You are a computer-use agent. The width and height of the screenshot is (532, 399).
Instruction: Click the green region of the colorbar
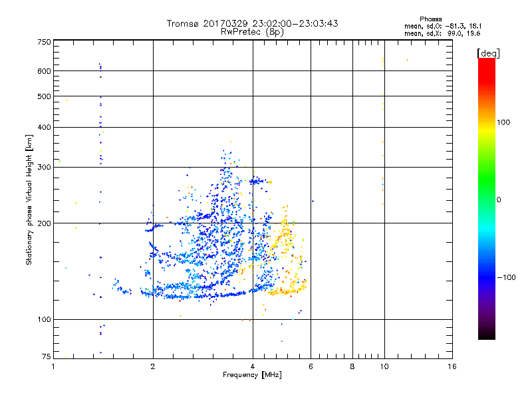click(x=487, y=180)
